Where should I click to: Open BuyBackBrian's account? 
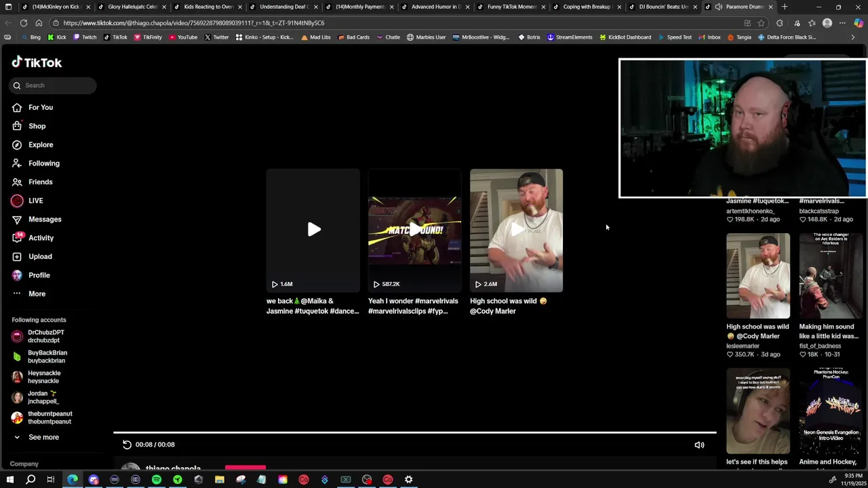click(x=47, y=357)
